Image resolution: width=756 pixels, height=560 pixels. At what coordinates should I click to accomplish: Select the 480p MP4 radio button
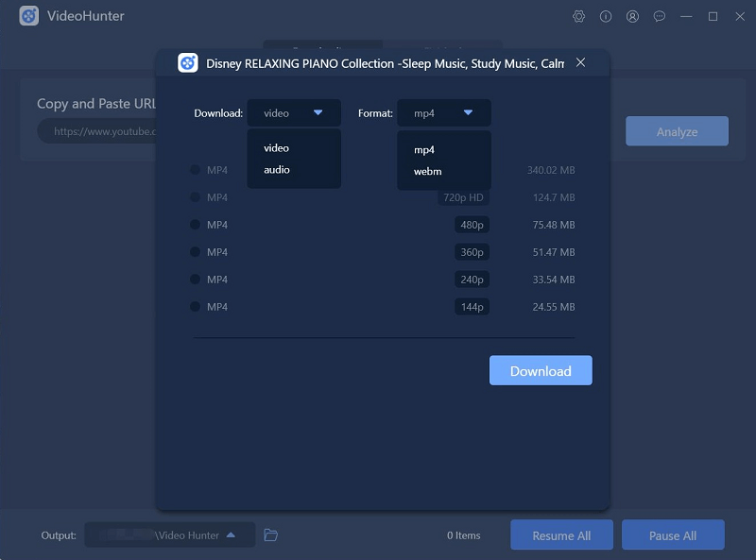195,225
